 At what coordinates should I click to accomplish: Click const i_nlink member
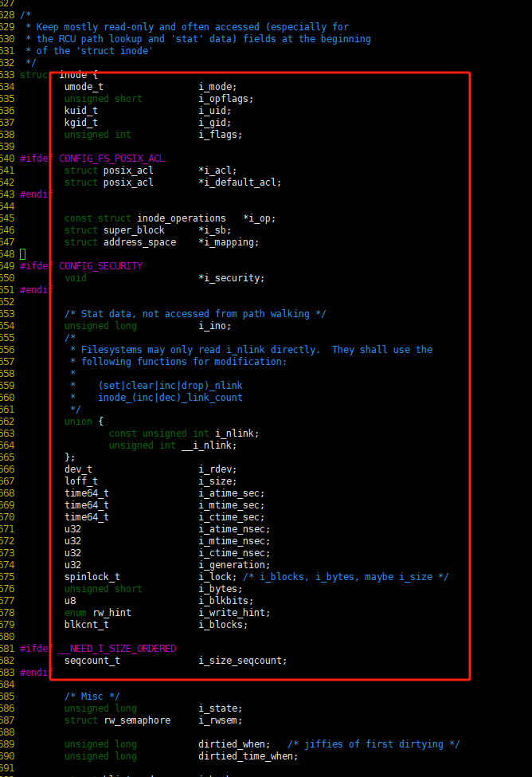click(x=235, y=433)
